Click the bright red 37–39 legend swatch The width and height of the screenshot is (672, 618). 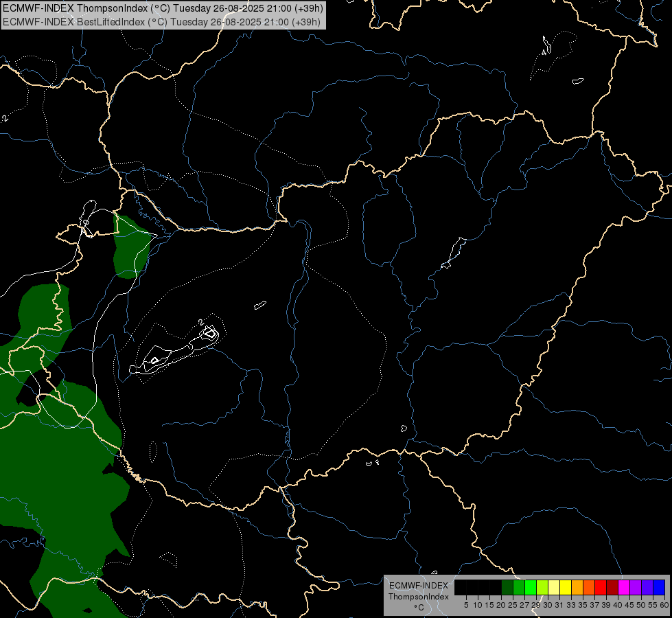[601, 587]
